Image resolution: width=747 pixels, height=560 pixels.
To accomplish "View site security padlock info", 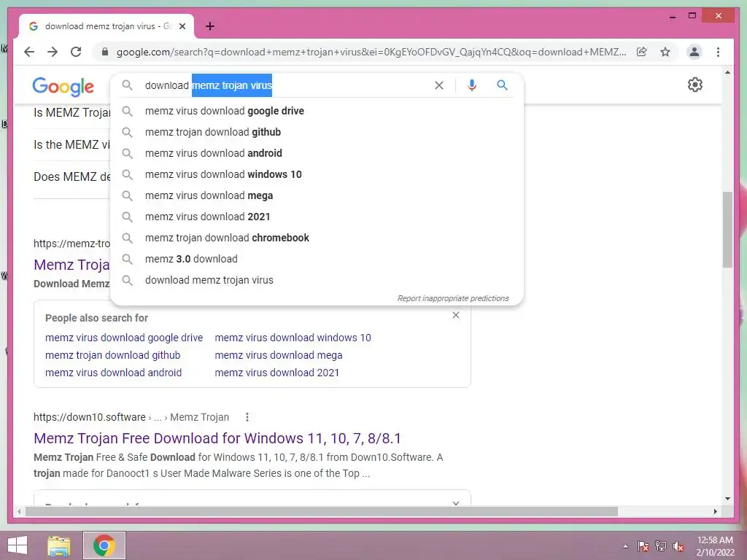I will tap(105, 52).
